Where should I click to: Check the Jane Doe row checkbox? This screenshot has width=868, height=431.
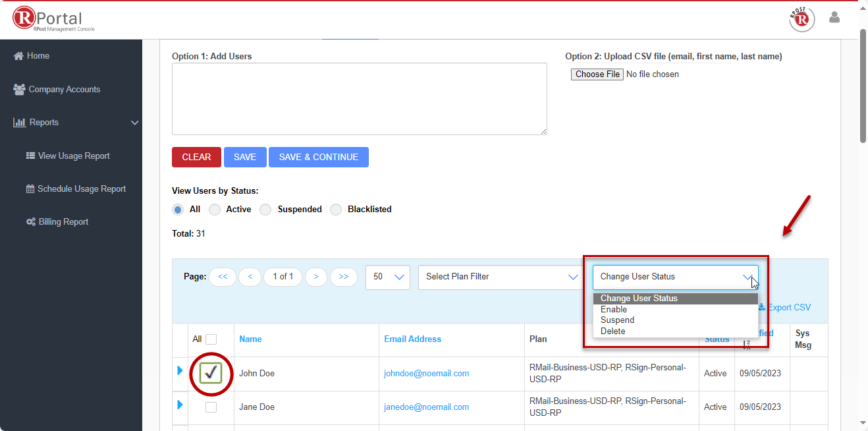tap(211, 407)
